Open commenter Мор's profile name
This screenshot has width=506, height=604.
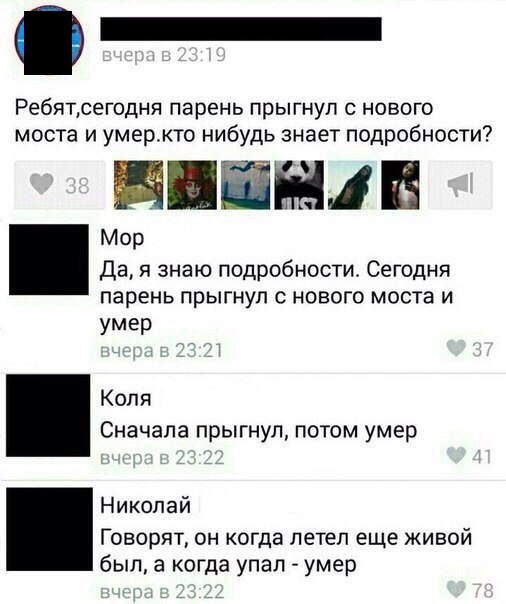122,238
